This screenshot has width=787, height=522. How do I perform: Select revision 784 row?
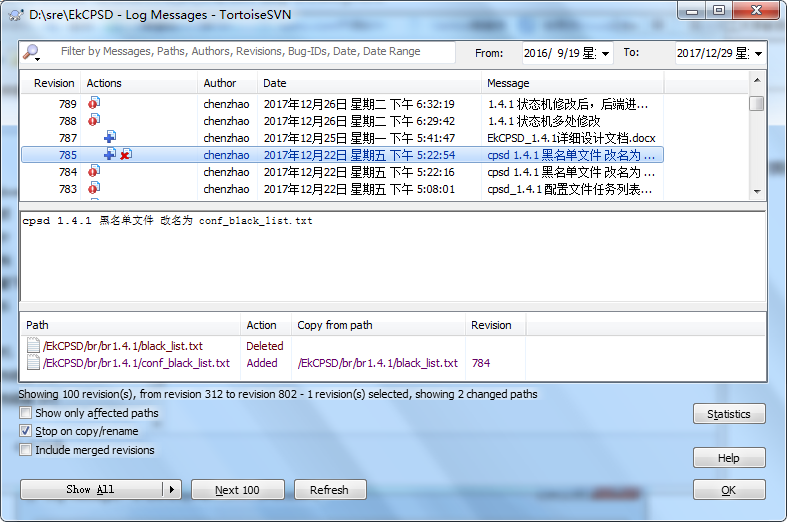click(342, 172)
